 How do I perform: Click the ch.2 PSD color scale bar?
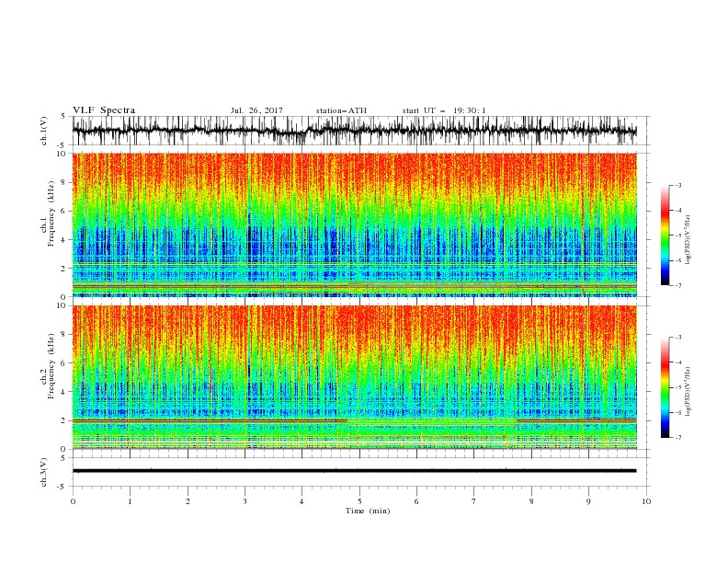pyautogui.click(x=665, y=387)
